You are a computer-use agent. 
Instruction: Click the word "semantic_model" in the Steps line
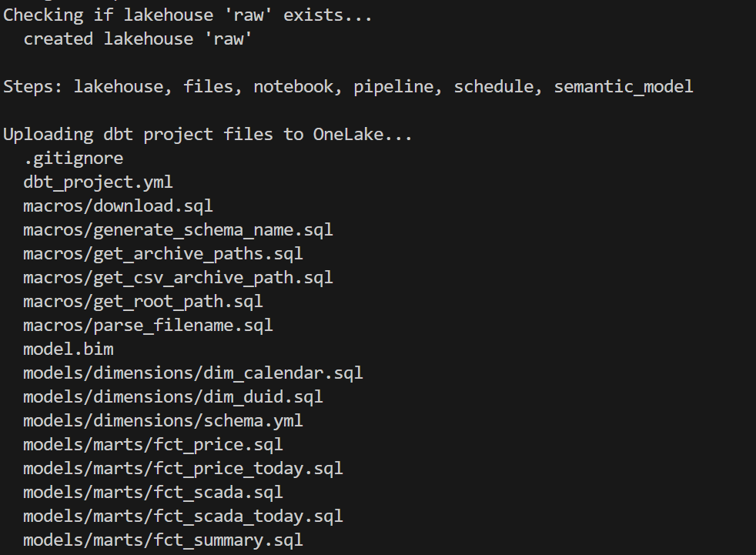coord(624,87)
